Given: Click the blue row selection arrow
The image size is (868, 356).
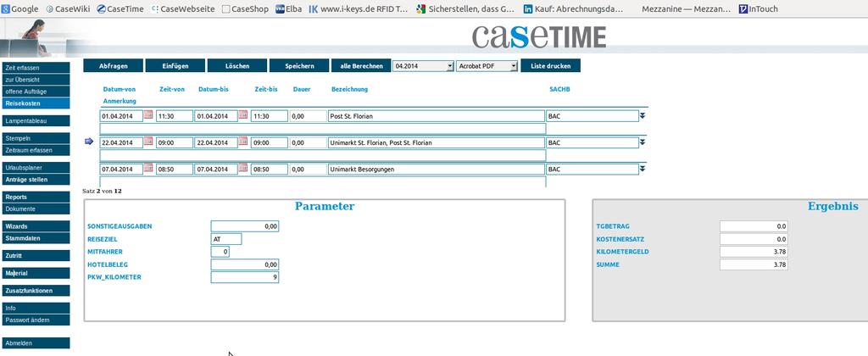Looking at the screenshot, I should pos(89,142).
